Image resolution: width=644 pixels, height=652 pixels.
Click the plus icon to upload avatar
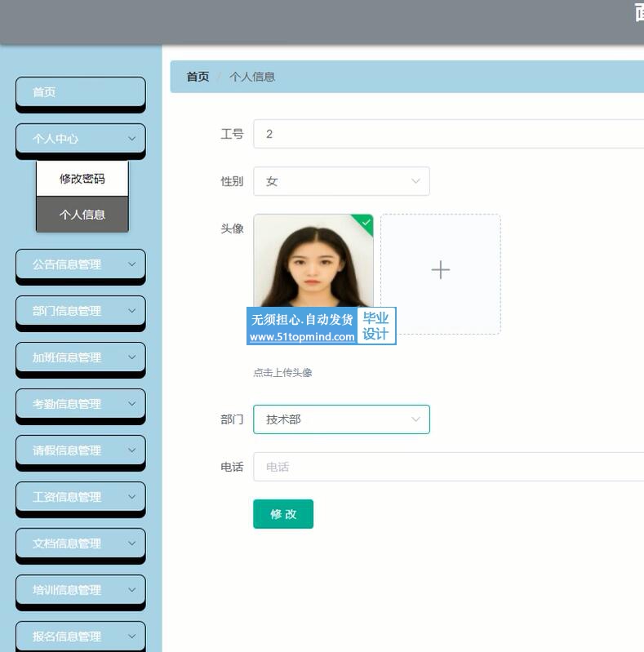coord(441,270)
